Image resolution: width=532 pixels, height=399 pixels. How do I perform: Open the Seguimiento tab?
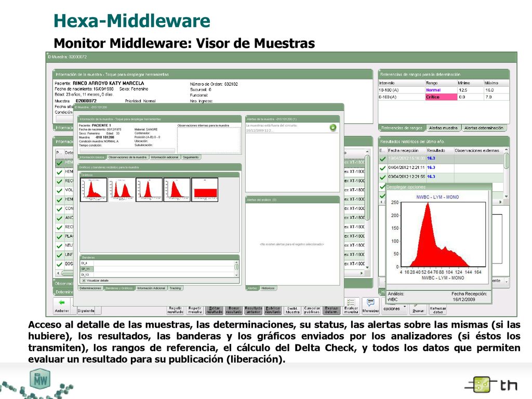(x=191, y=157)
